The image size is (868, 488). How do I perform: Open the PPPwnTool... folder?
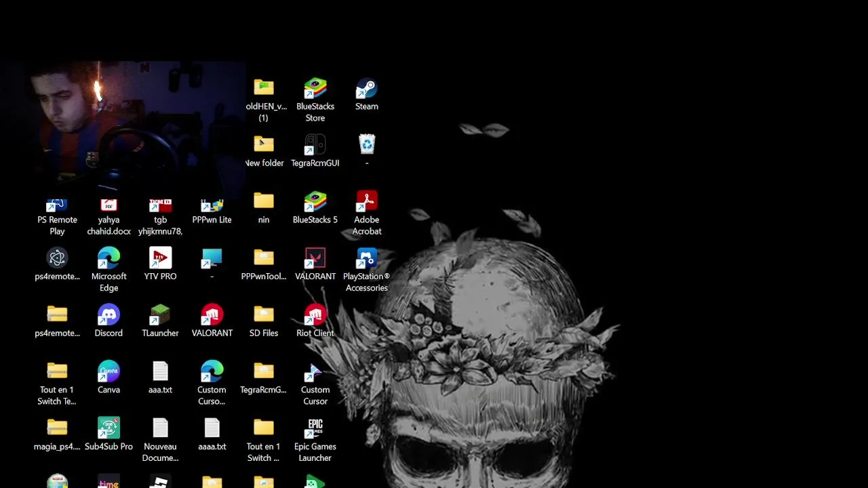pyautogui.click(x=264, y=264)
